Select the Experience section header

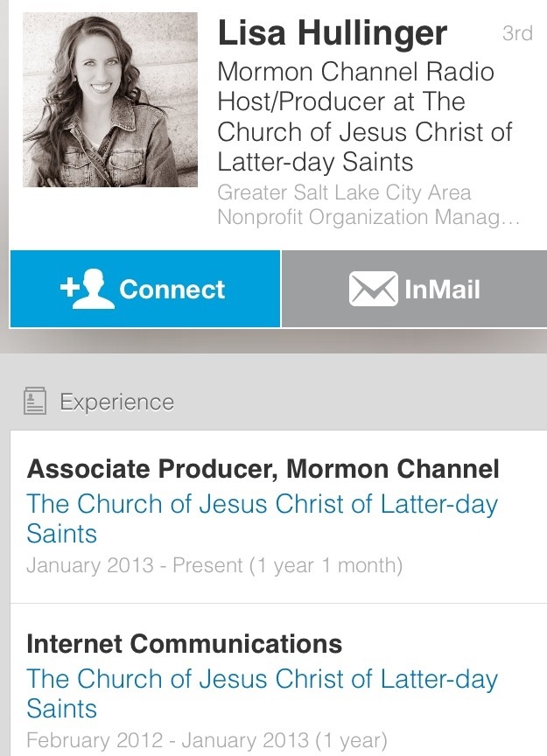(x=116, y=402)
